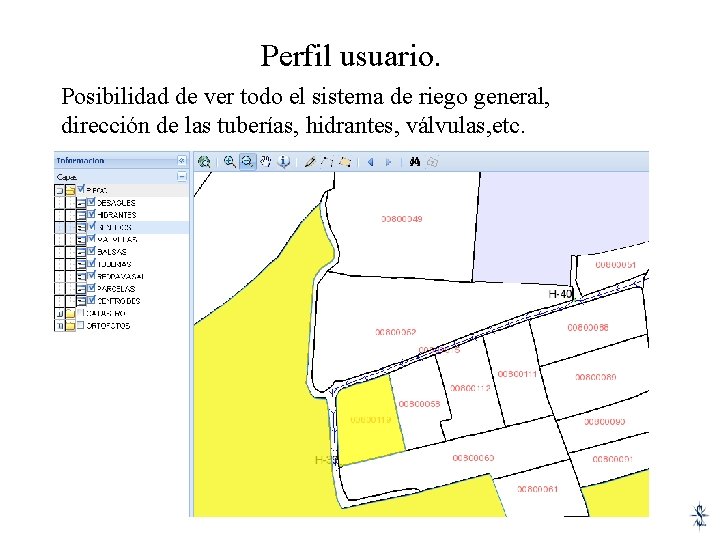Click the RIEGO folder icon
This screenshot has width=720, height=540.
[x=70, y=190]
